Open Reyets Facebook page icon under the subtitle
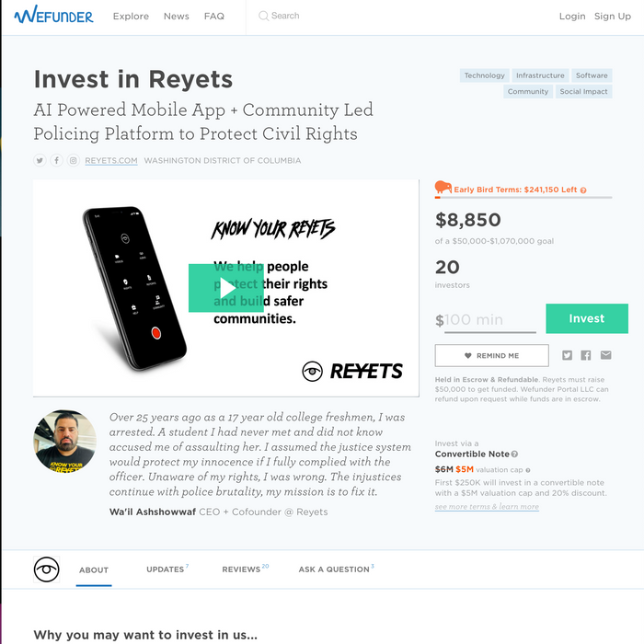The width and height of the screenshot is (644, 644). pos(57,160)
